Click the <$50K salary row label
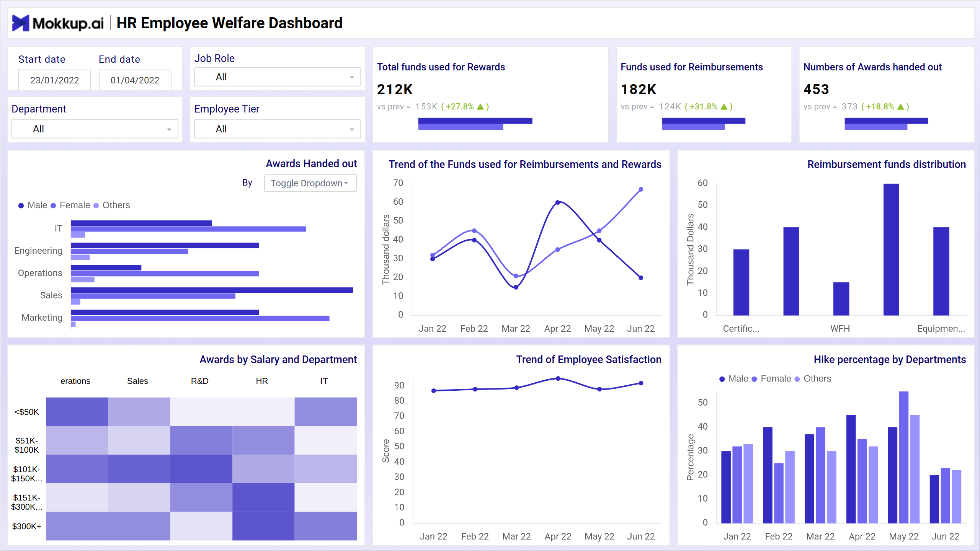The height and width of the screenshot is (551, 980). point(27,412)
